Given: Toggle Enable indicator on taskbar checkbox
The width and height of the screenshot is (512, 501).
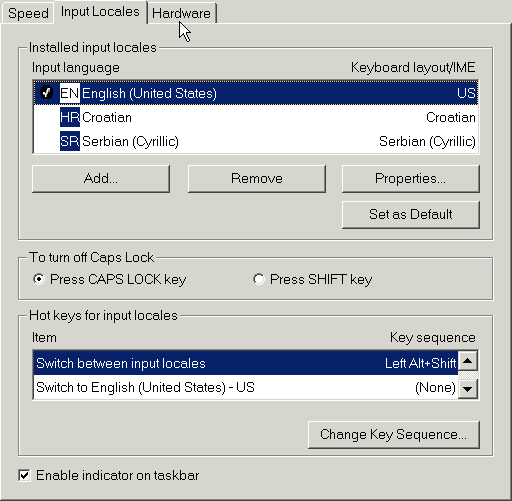Looking at the screenshot, I should click(24, 475).
